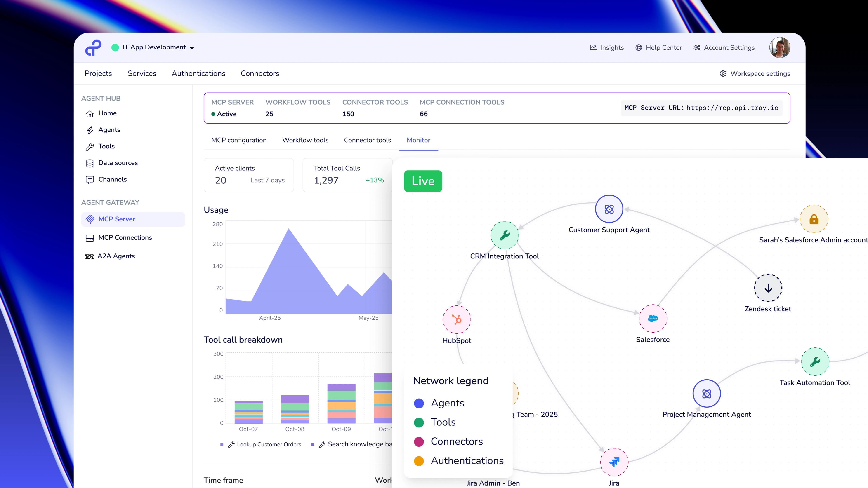Screen dimensions: 868x488
Task: Open MCP Connections in the sidebar
Action: coord(125,238)
